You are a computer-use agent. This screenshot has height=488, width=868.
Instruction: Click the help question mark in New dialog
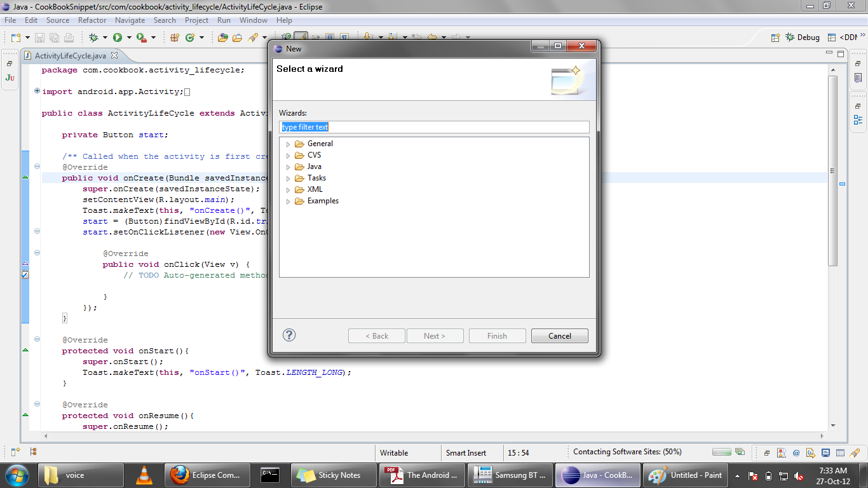tap(289, 335)
